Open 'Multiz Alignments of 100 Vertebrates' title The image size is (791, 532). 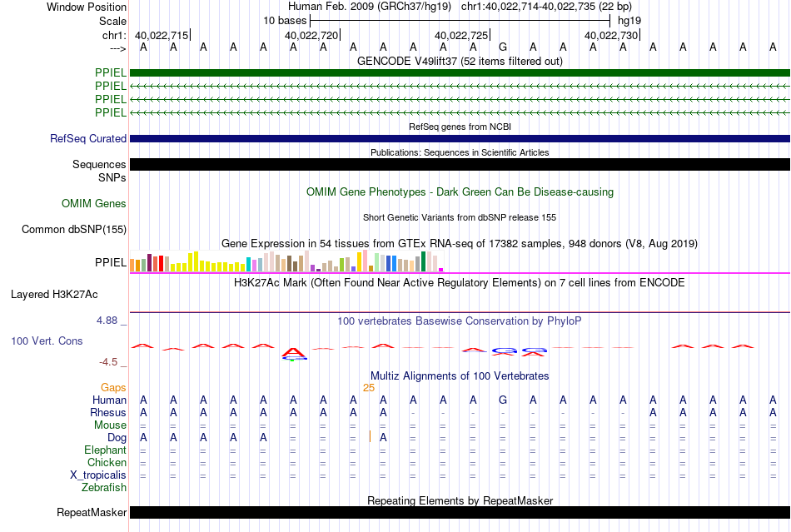pyautogui.click(x=460, y=376)
